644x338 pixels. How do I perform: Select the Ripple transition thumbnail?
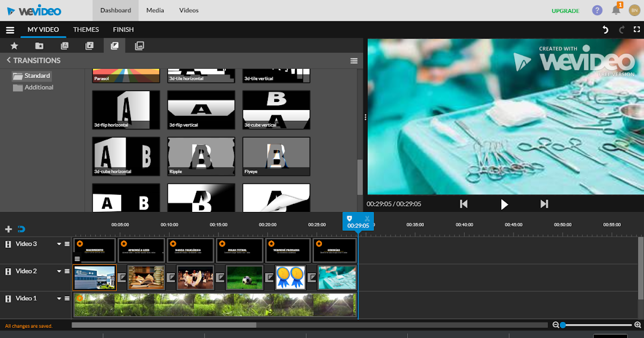[x=201, y=156]
